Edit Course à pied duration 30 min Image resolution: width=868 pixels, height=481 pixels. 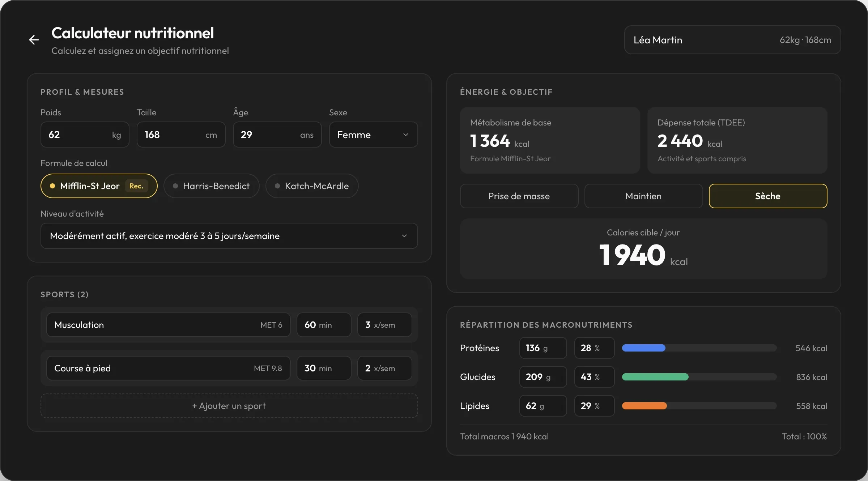(324, 368)
